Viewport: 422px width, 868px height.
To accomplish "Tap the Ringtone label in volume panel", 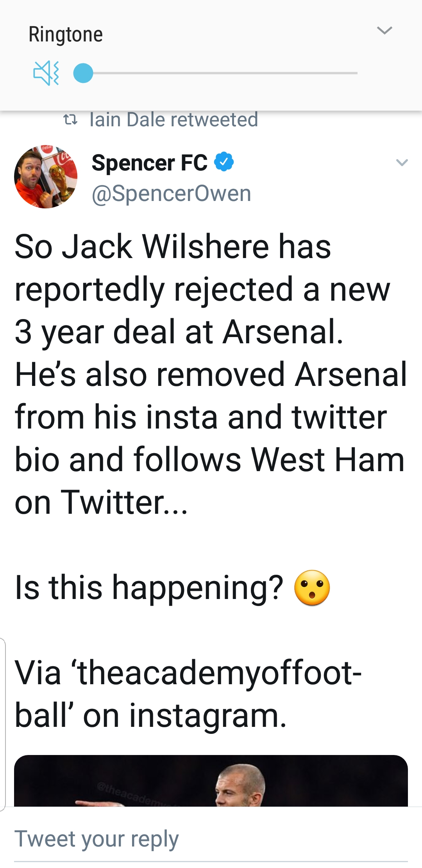I will (66, 34).
